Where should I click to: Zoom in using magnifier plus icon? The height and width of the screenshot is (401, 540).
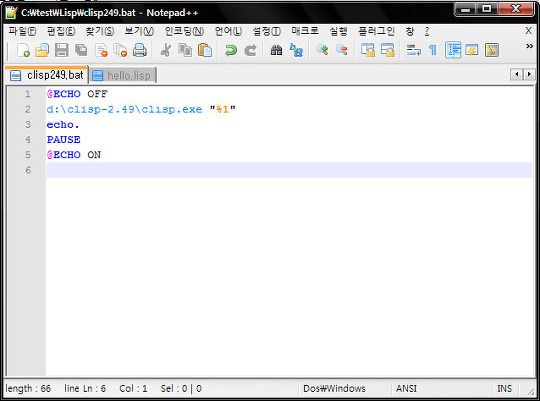tap(322, 50)
